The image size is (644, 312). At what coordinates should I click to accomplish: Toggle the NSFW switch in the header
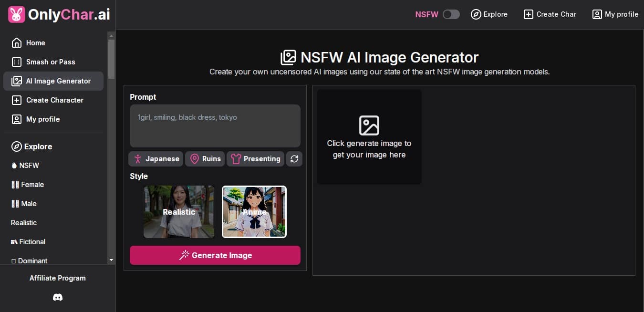tap(451, 14)
